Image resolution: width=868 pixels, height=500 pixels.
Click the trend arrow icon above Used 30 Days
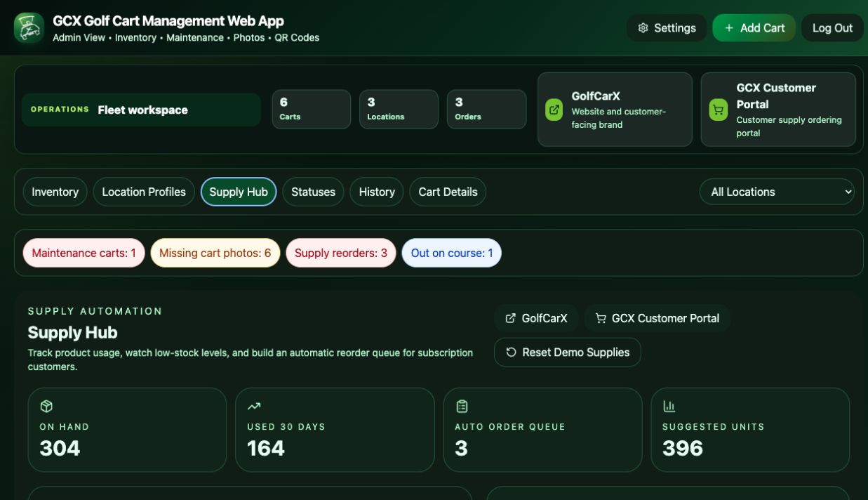pos(254,406)
